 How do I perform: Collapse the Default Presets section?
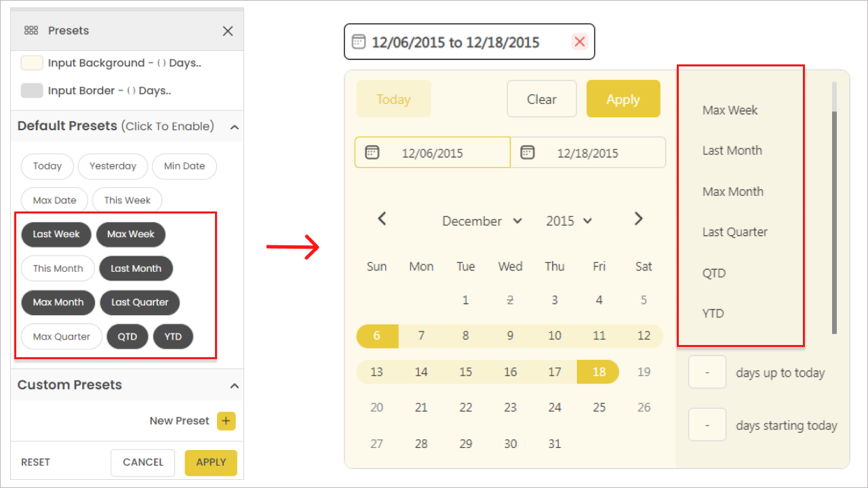(234, 127)
